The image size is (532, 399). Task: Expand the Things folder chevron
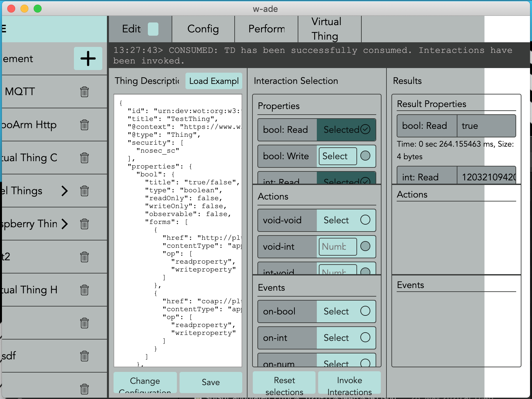point(65,191)
